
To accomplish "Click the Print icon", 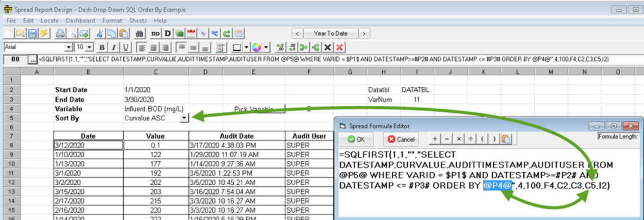I will 61,34.
